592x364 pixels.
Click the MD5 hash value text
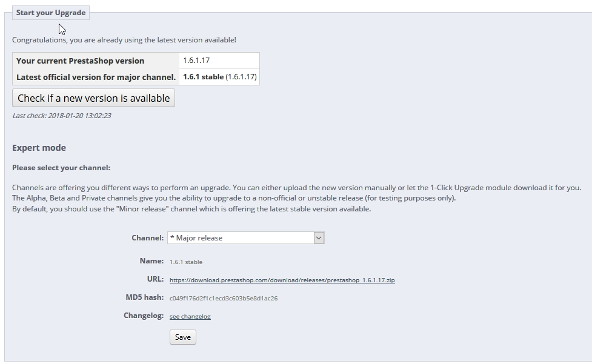pos(223,299)
